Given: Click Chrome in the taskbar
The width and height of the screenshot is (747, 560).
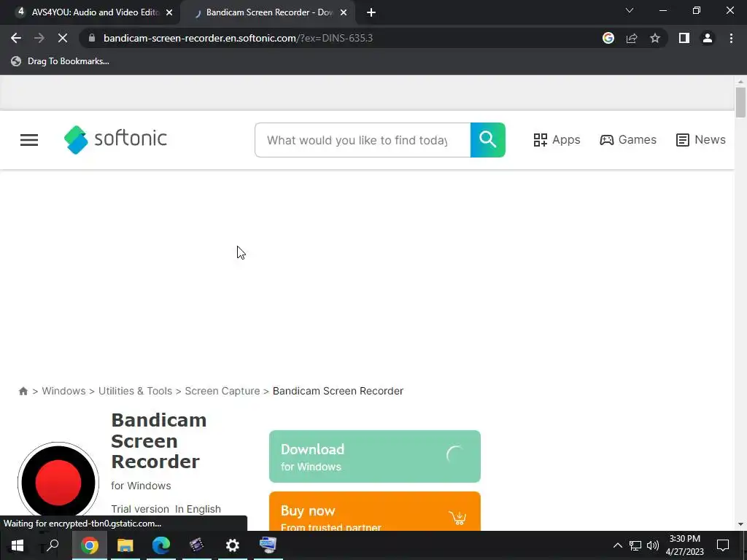Looking at the screenshot, I should pyautogui.click(x=89, y=545).
